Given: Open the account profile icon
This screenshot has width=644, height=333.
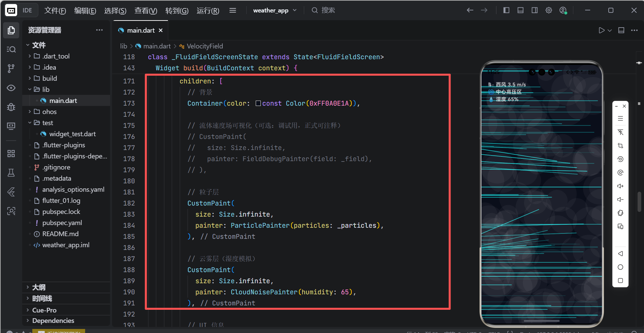Looking at the screenshot, I should [563, 10].
